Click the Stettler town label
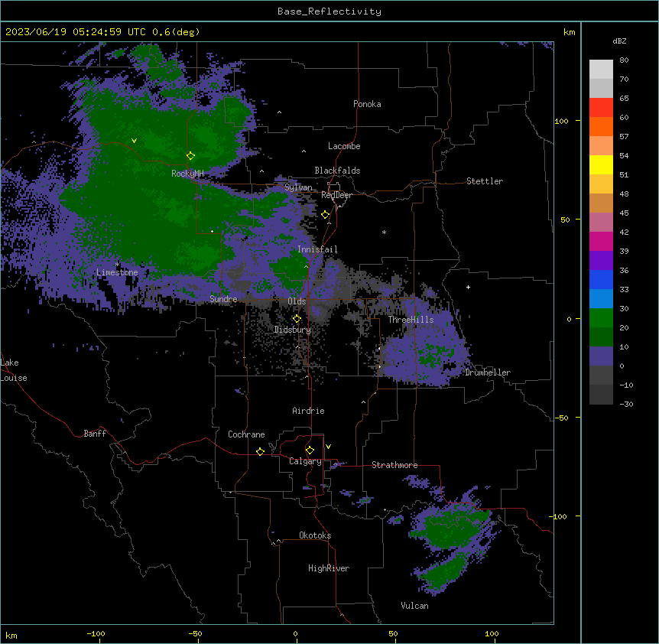This screenshot has width=659, height=644. point(485,181)
